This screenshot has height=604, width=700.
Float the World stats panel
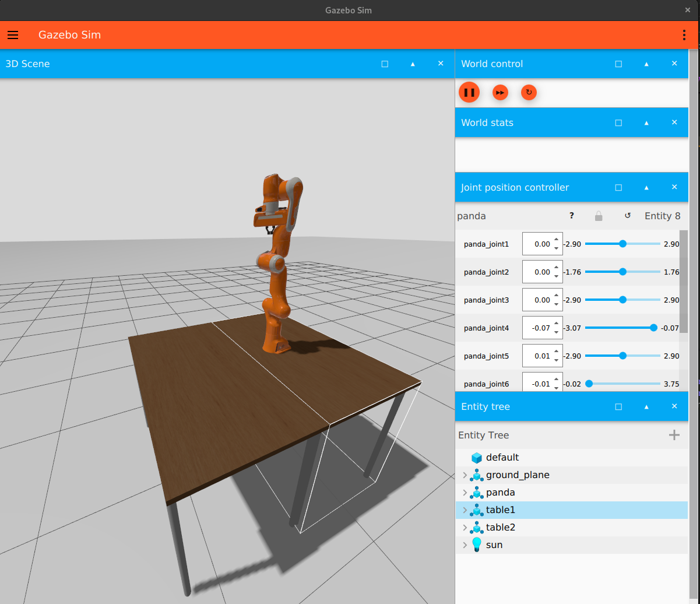click(x=618, y=122)
